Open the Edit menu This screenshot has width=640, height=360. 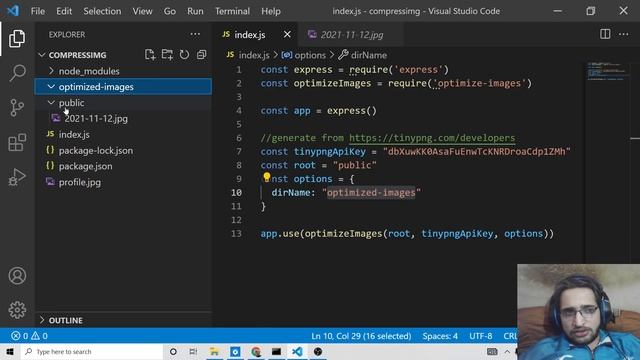click(64, 11)
